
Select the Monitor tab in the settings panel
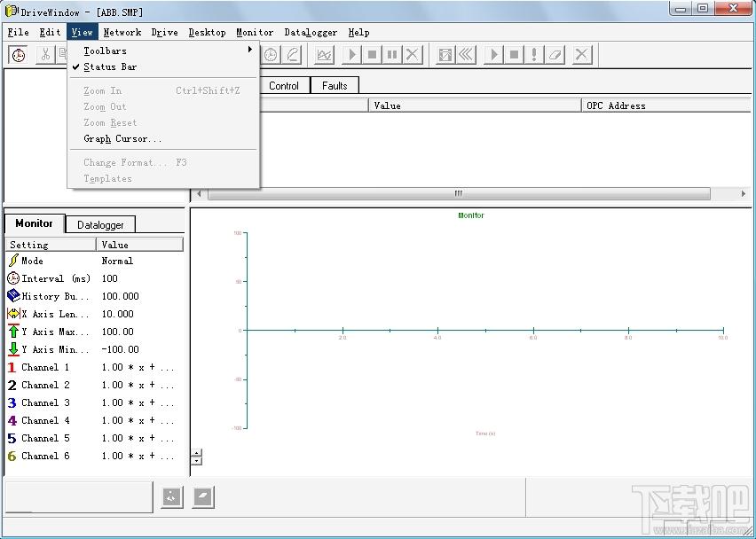(35, 223)
